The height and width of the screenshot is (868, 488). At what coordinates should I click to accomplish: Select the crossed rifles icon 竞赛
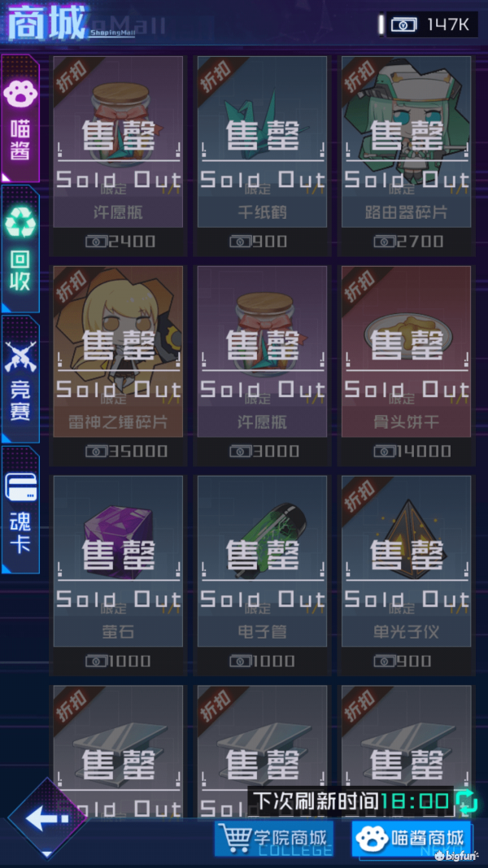coord(20,355)
